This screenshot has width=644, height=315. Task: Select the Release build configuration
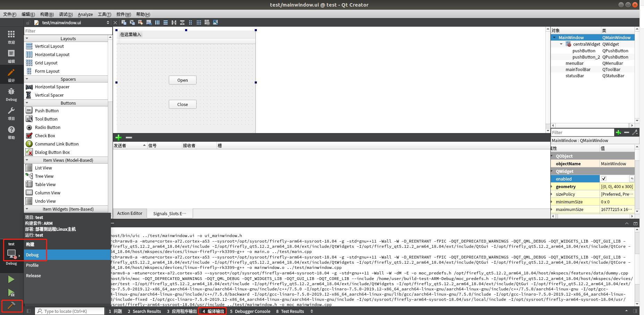click(33, 275)
